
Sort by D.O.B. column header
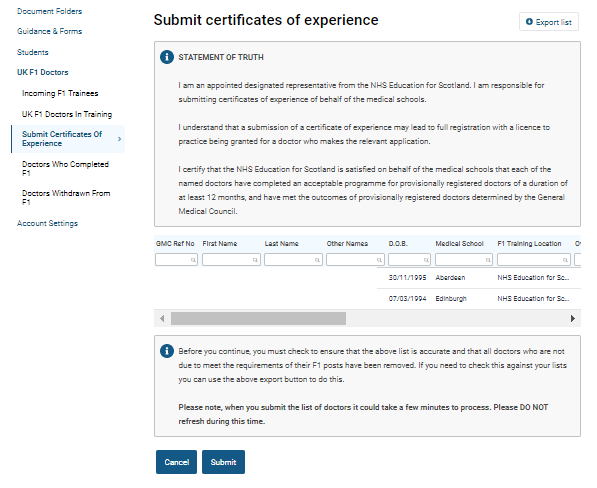point(398,244)
